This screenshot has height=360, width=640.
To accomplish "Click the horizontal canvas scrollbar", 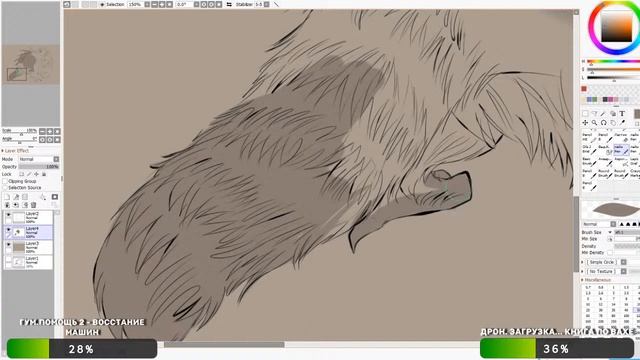I will tap(224, 345).
